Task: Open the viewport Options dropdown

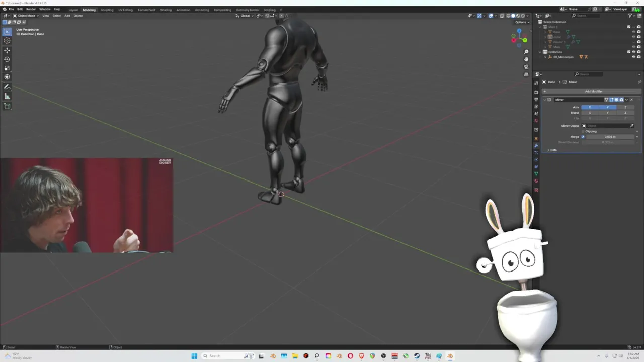Action: coord(521,22)
